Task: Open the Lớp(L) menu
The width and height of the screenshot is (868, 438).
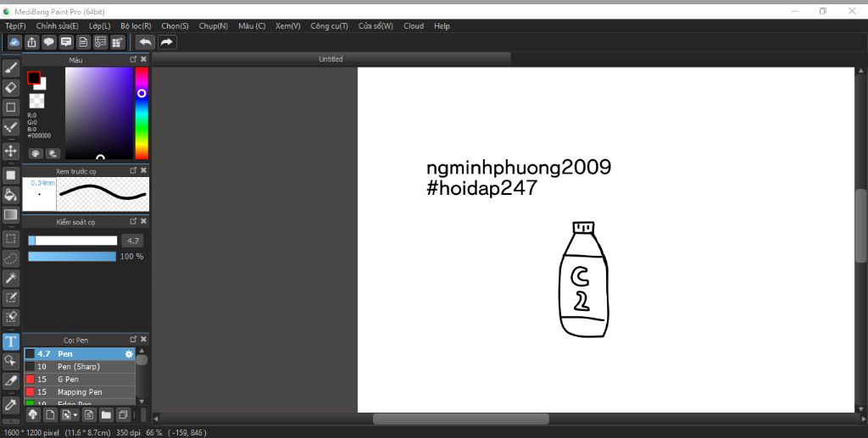Action: [100, 26]
